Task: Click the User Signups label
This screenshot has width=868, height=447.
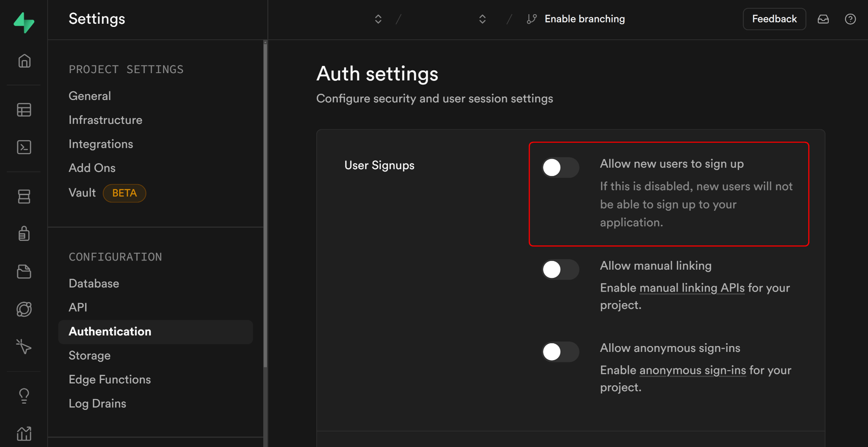Action: (x=379, y=165)
